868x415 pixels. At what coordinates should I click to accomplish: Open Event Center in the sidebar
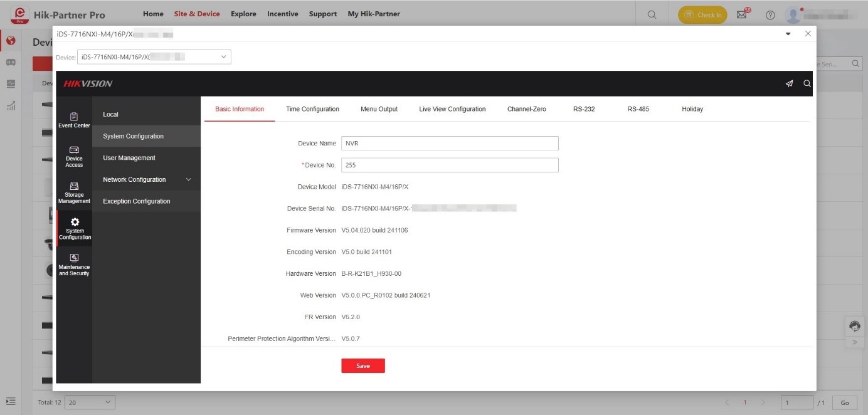[x=74, y=120]
